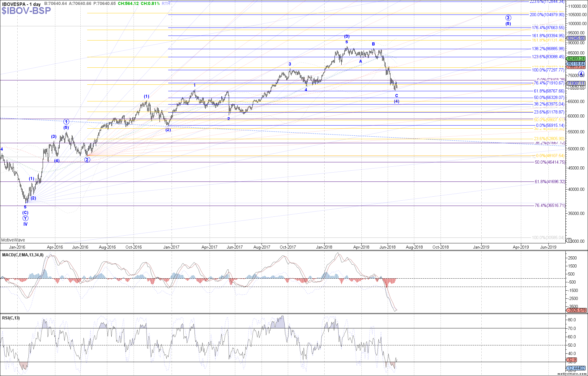
Task: Select the 200.0%(104979.90) Fibonacci label
Action: 547,15
